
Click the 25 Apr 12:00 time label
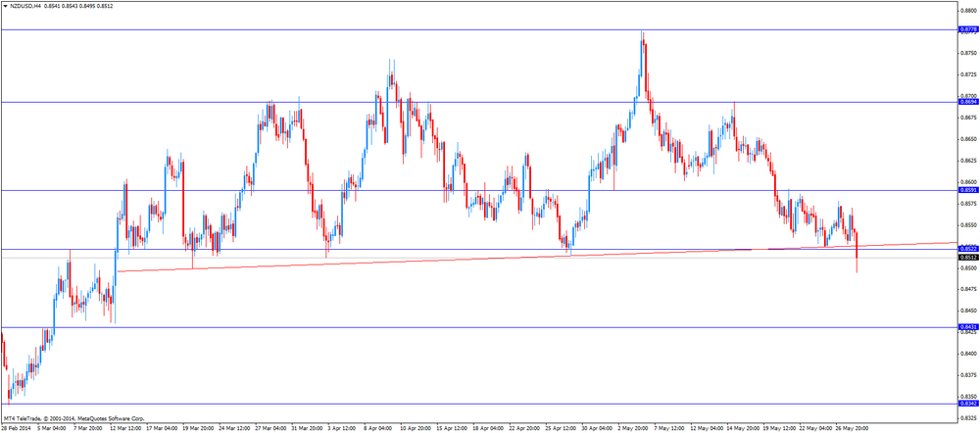pos(562,429)
